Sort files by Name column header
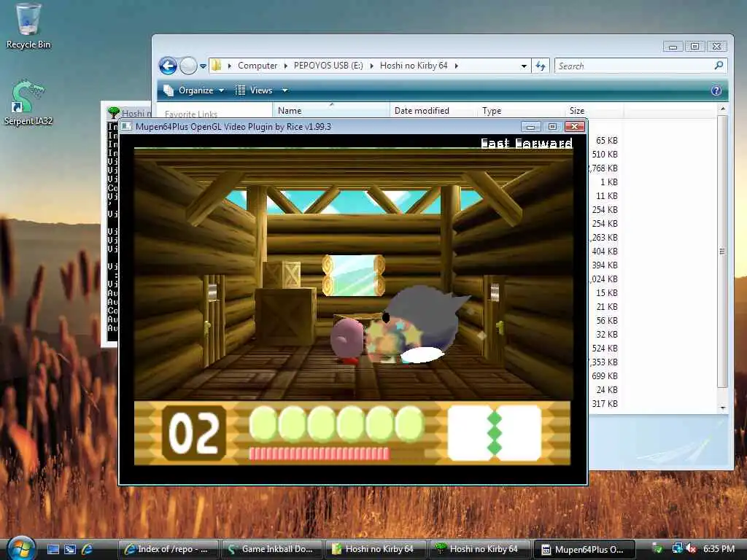747x560 pixels. [330, 111]
